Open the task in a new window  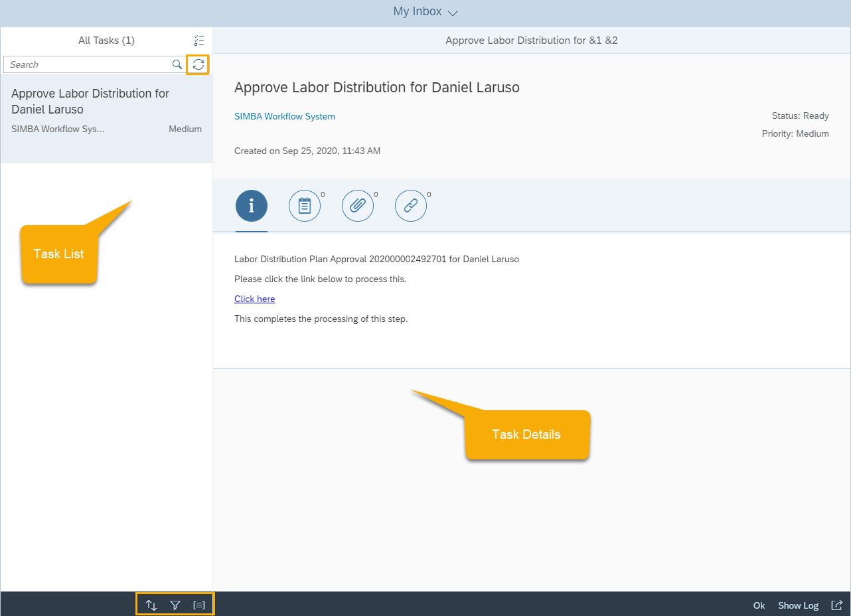coord(837,605)
